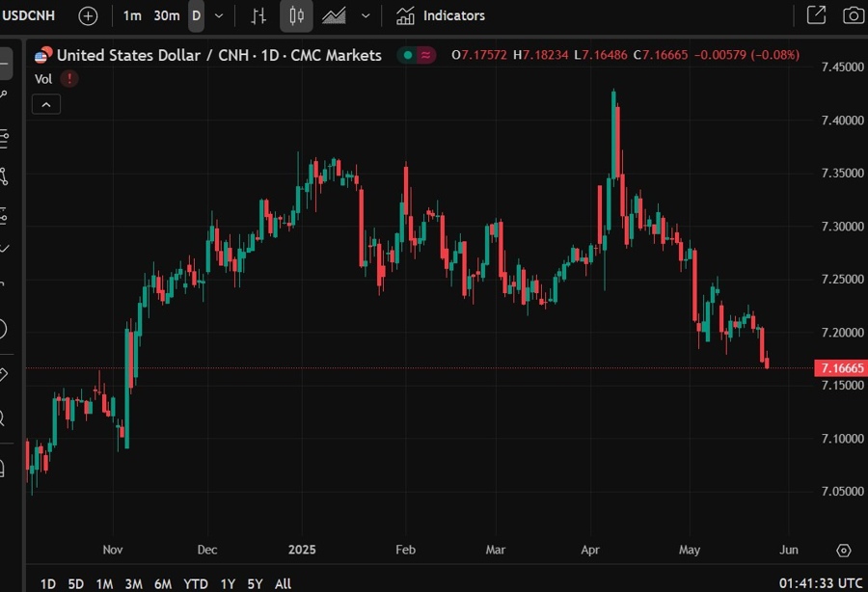Set date range to 6M
This screenshot has height=592, width=868.
click(x=163, y=583)
